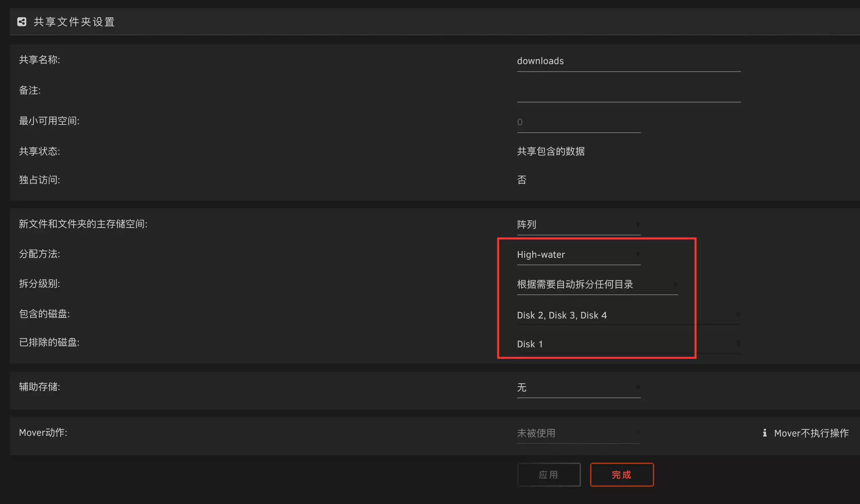The height and width of the screenshot is (504, 860).
Task: Open 包含的磁盘 selector showing Disk 2, Disk 3, Disk 4
Action: (628, 315)
